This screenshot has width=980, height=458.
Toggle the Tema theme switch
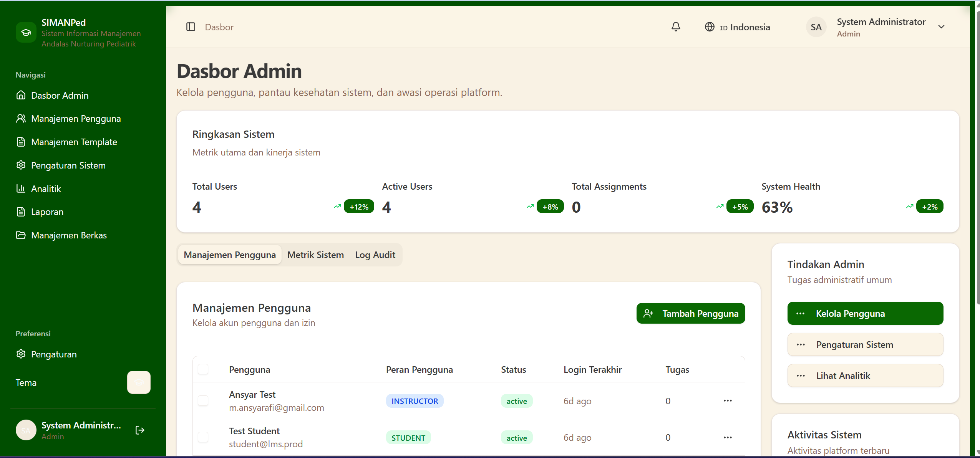139,382
